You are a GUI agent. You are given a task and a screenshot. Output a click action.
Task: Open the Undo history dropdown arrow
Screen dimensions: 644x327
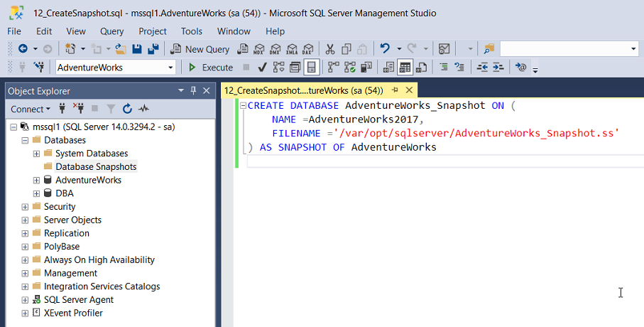[x=399, y=49]
